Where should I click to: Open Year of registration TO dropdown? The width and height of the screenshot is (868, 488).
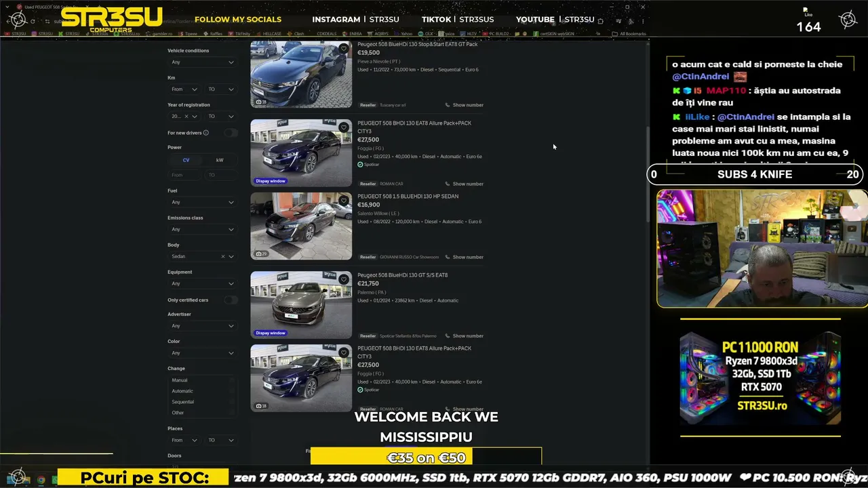coord(221,116)
